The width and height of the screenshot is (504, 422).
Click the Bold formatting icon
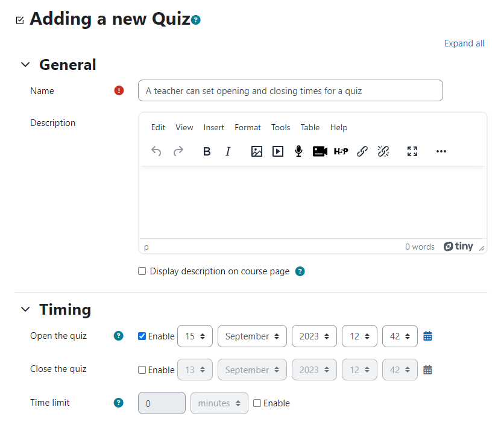207,151
